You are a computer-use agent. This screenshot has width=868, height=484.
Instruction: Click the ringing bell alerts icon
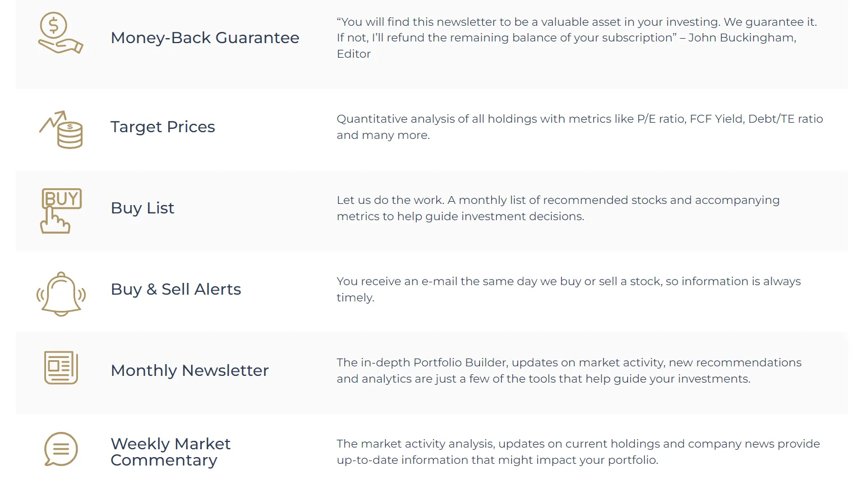[x=61, y=294]
